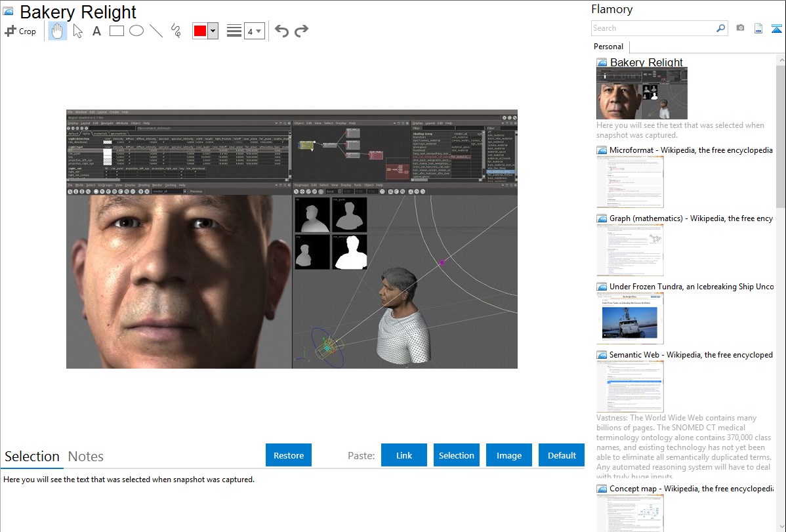
Task: Open the Semantic Web snapshot thumbnail
Action: (630, 386)
